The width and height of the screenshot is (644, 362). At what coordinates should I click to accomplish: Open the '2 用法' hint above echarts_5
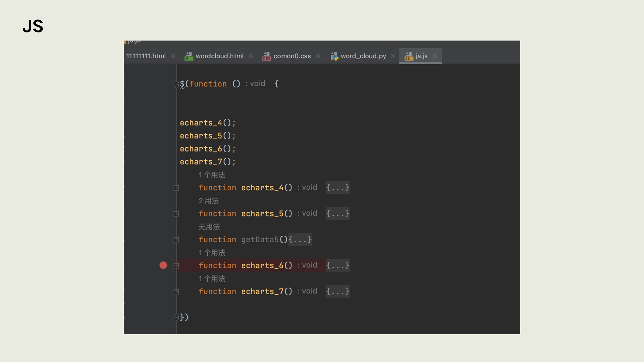click(x=209, y=201)
